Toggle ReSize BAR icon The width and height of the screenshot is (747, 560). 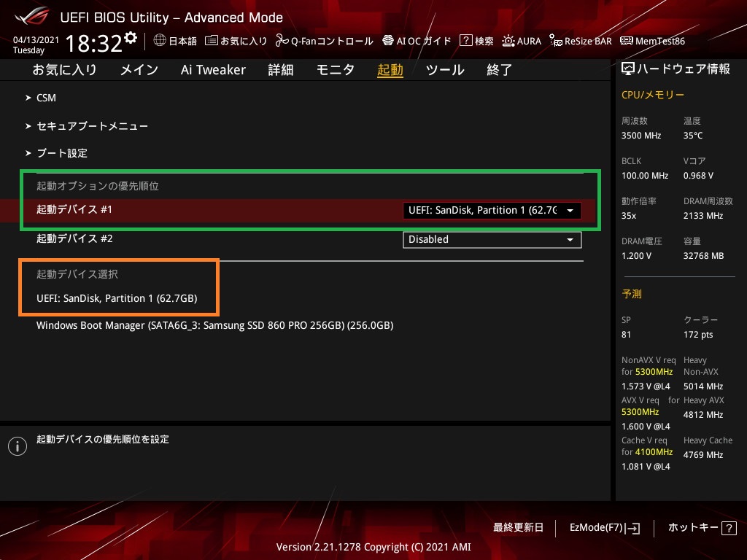(555, 41)
